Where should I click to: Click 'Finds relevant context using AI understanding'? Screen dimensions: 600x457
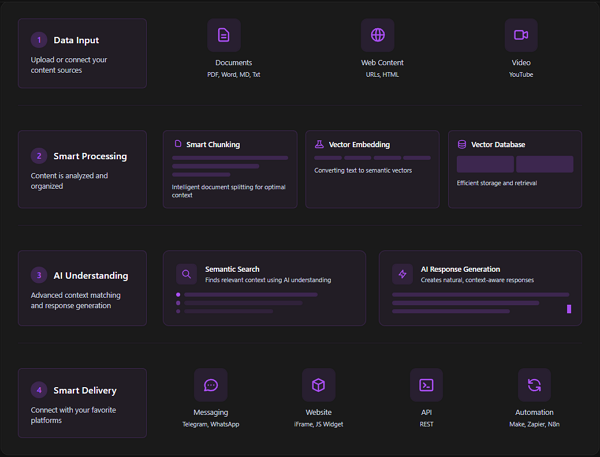(268, 280)
